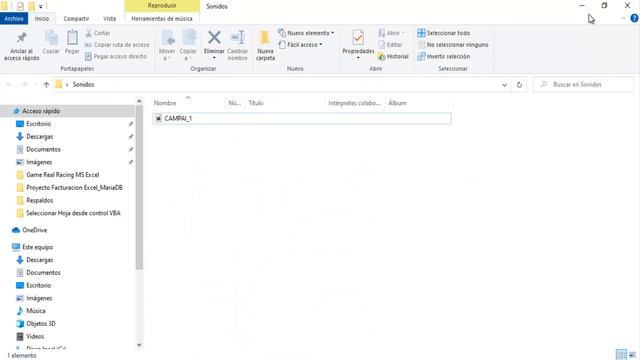Click the Abrir ribbon button
This screenshot has height=360, width=640.
pyautogui.click(x=391, y=33)
